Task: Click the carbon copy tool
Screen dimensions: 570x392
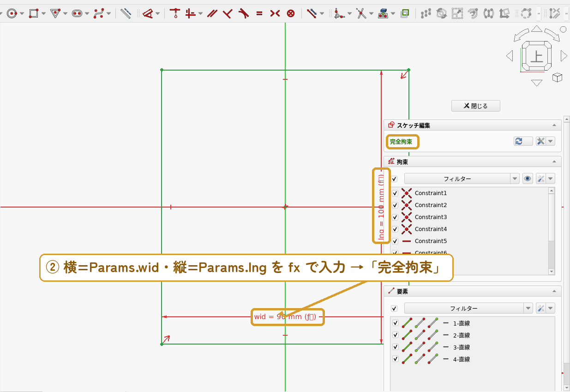Action: pos(405,13)
